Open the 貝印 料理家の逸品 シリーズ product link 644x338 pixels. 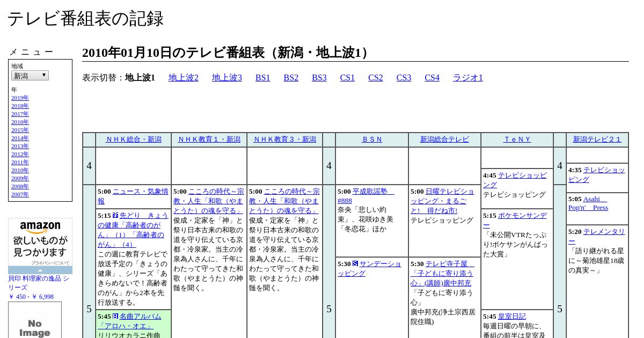[39, 283]
